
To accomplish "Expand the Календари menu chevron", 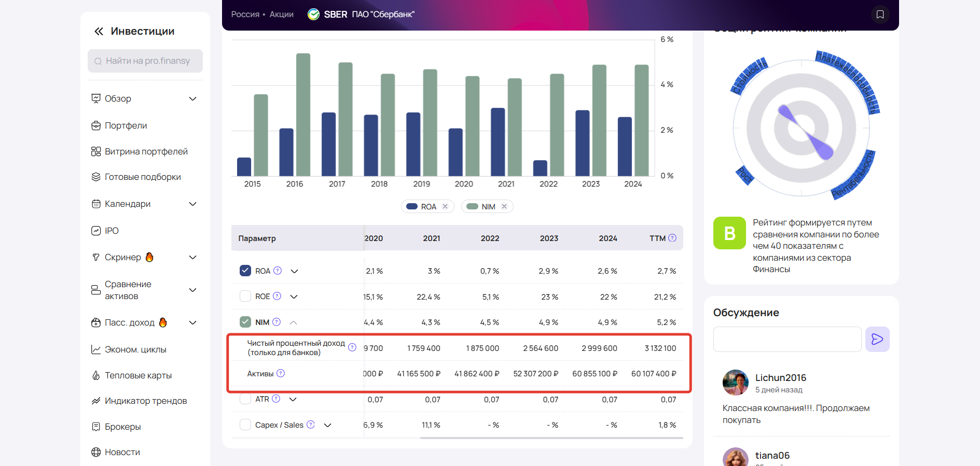I will 193,204.
